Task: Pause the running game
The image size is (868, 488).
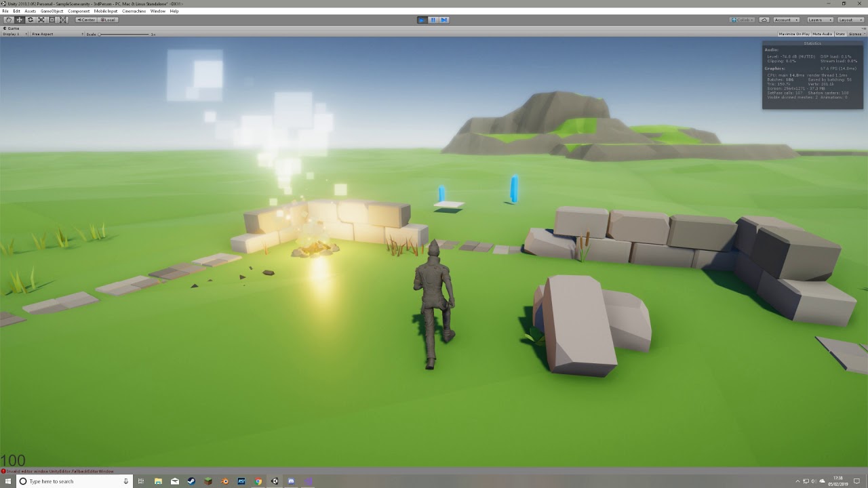Action: click(433, 20)
